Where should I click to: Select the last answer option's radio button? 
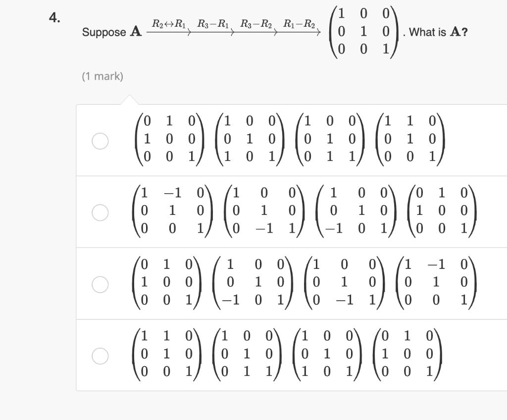(x=101, y=355)
